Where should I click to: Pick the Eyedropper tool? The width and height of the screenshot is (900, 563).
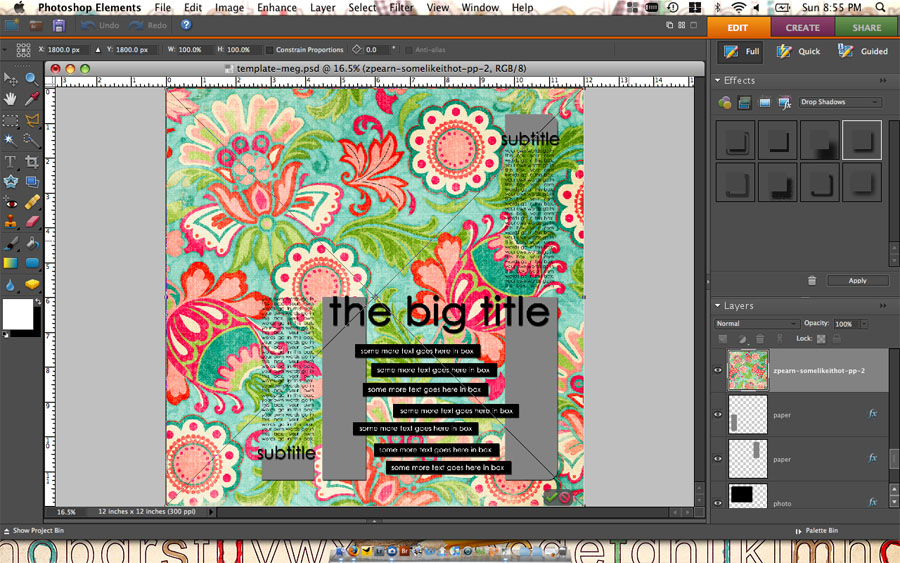click(x=32, y=99)
